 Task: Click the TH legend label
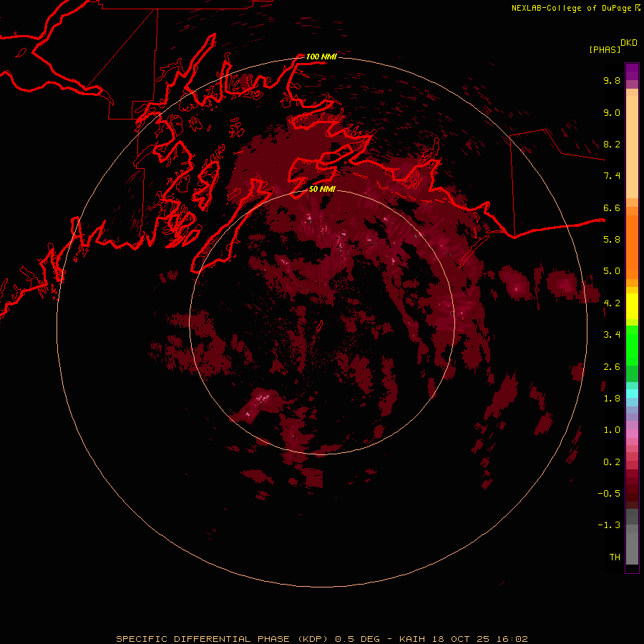(x=615, y=557)
